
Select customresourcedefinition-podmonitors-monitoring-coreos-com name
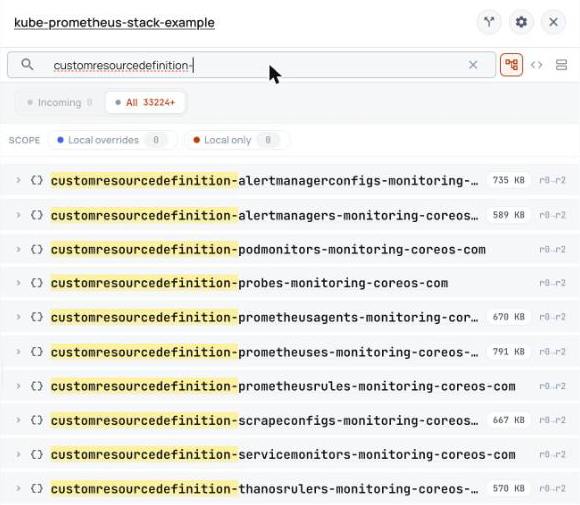pos(268,250)
